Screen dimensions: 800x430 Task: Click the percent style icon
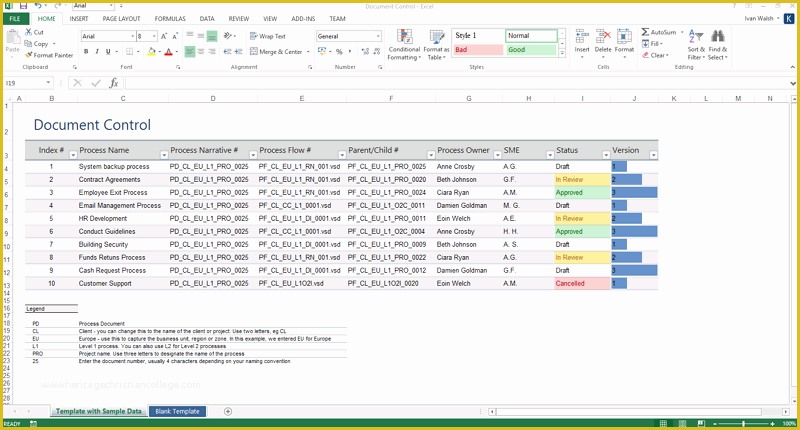[x=339, y=52]
